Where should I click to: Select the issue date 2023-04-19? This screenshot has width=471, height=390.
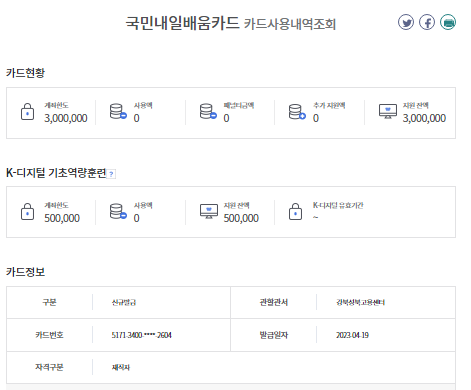coord(352,335)
